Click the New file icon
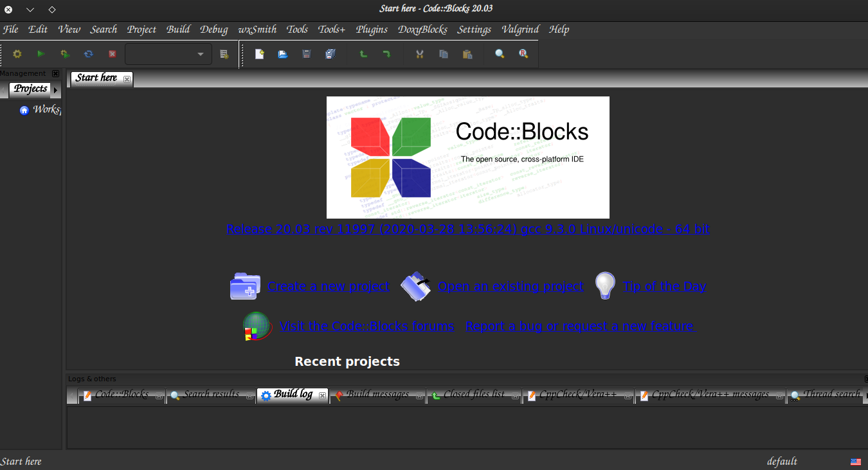This screenshot has height=470, width=868. click(259, 55)
